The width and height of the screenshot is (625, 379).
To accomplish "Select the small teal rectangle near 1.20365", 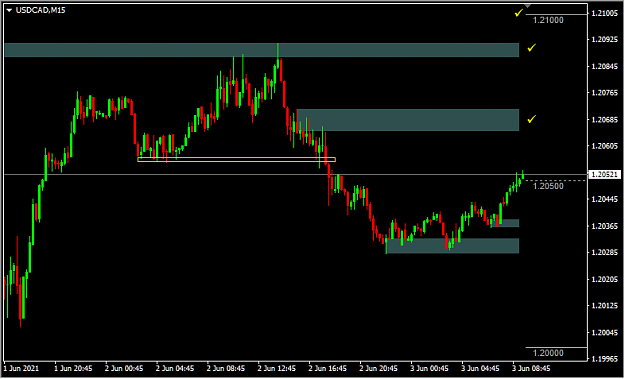I will coord(505,223).
